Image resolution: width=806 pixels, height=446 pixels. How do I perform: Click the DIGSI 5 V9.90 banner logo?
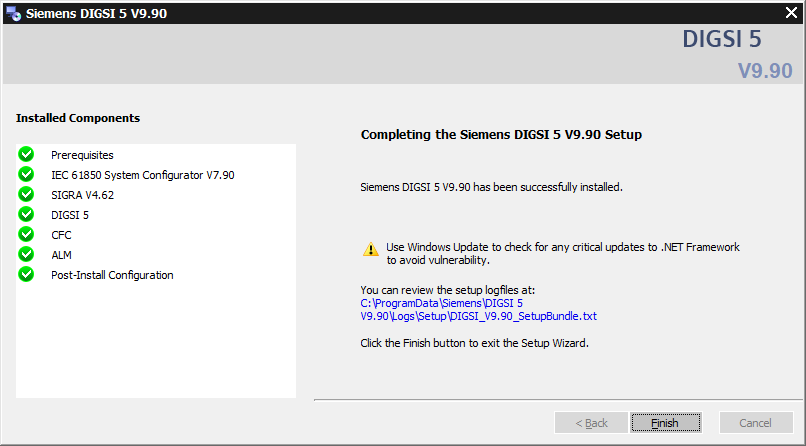click(x=738, y=54)
